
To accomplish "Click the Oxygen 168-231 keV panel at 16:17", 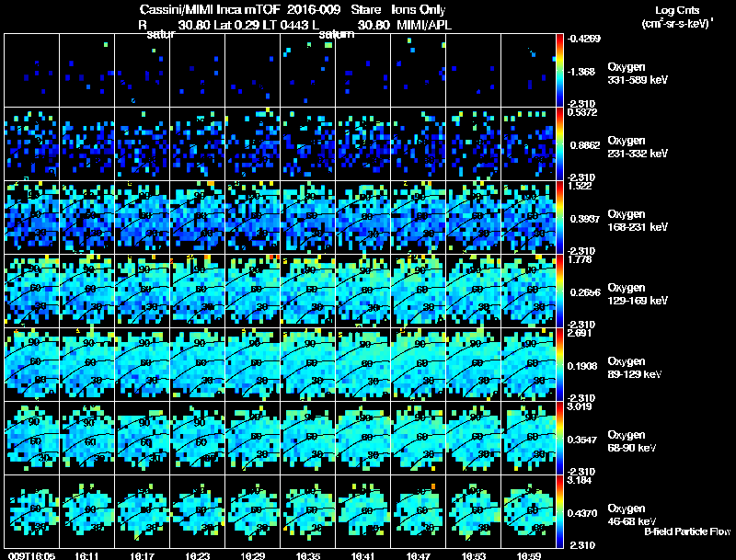I will click(143, 218).
